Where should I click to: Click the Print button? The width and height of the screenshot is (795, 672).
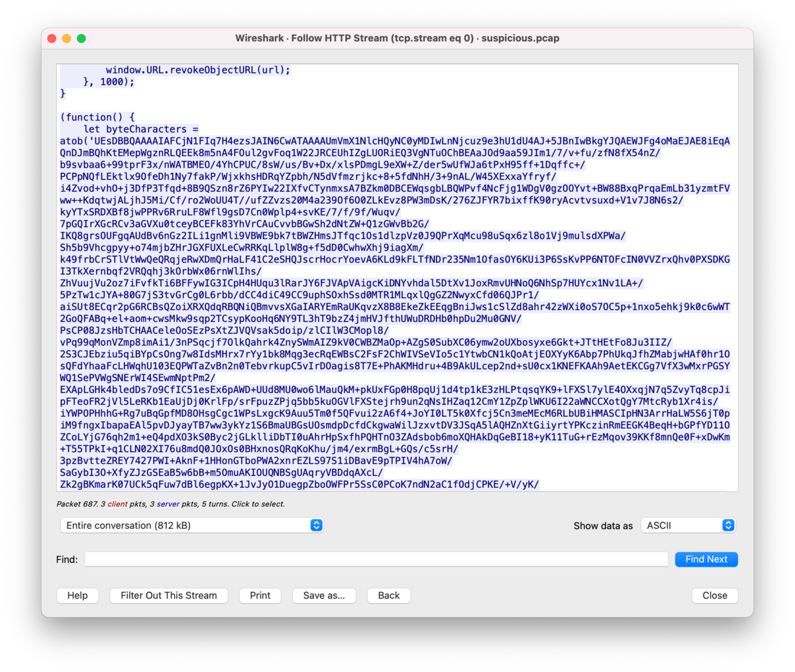click(x=260, y=596)
